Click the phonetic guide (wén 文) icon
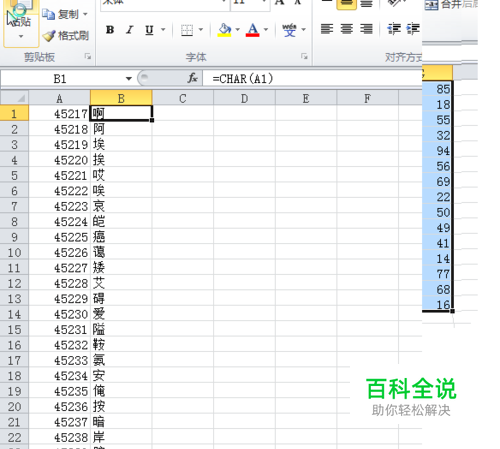 (x=289, y=30)
